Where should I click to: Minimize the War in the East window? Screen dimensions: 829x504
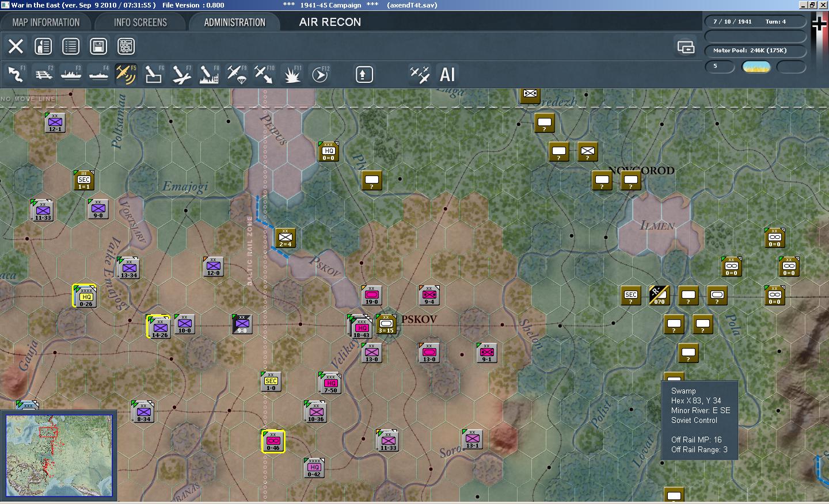(804, 5)
